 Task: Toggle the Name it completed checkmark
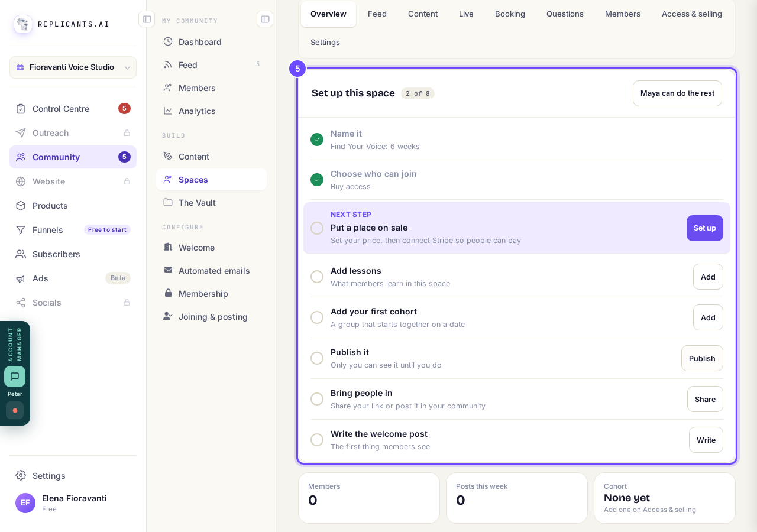pos(317,140)
